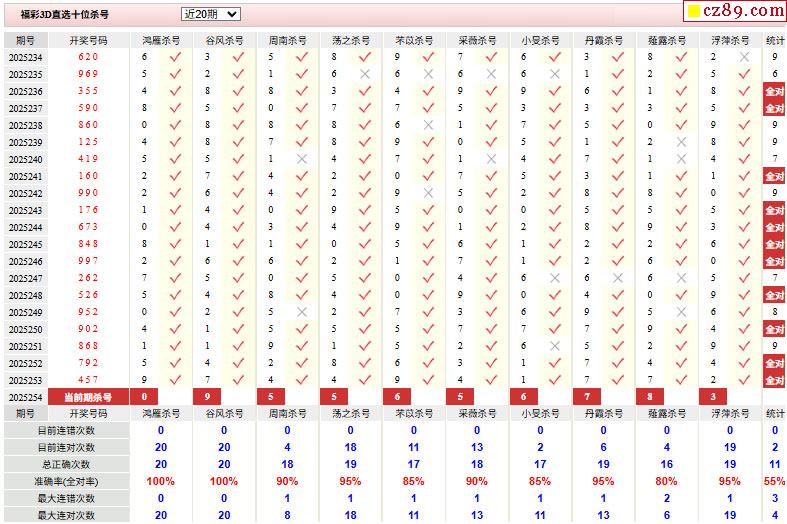Click the current-period red 3 under 浮萍杀号
Viewport: 787px width, 524px height.
713,397
